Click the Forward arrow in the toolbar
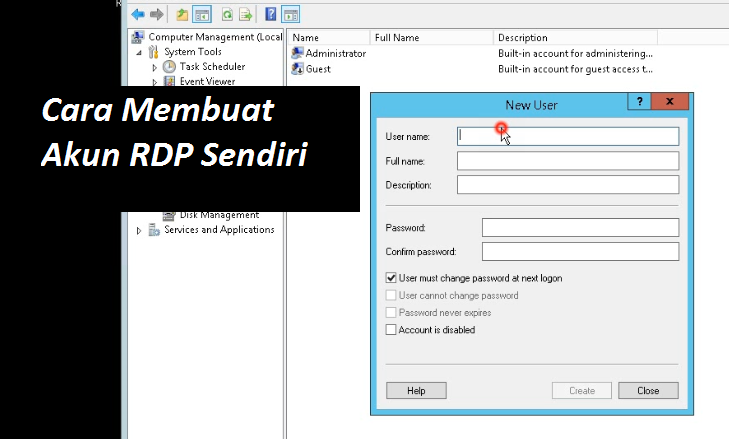 pos(156,15)
